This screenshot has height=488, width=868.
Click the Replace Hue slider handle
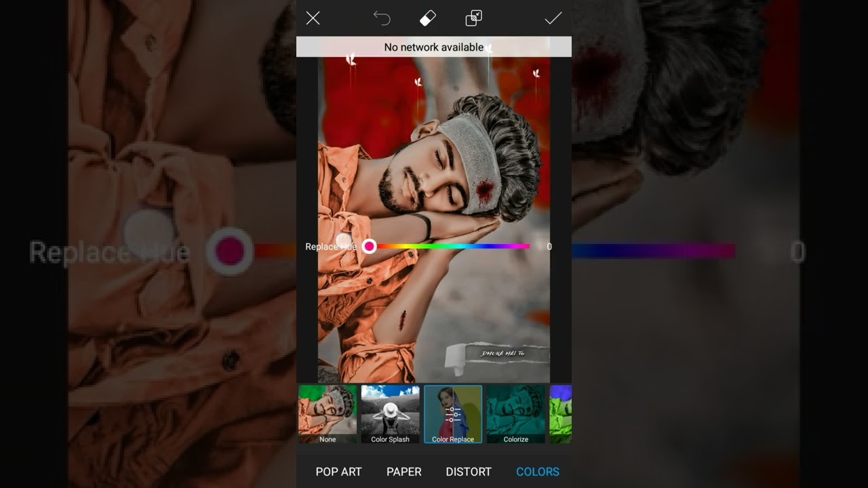click(369, 247)
